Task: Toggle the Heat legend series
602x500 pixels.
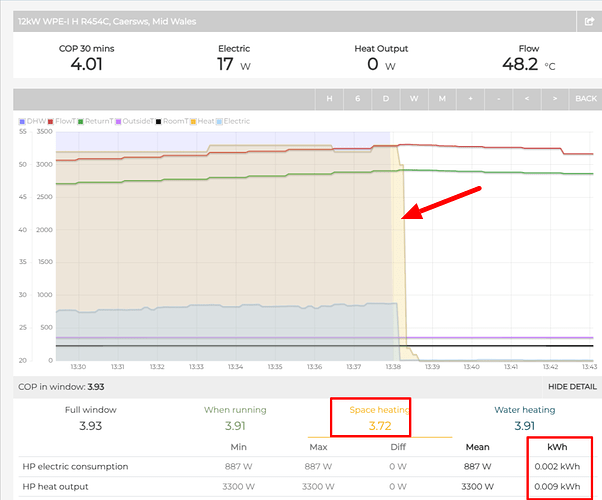Action: (202, 121)
